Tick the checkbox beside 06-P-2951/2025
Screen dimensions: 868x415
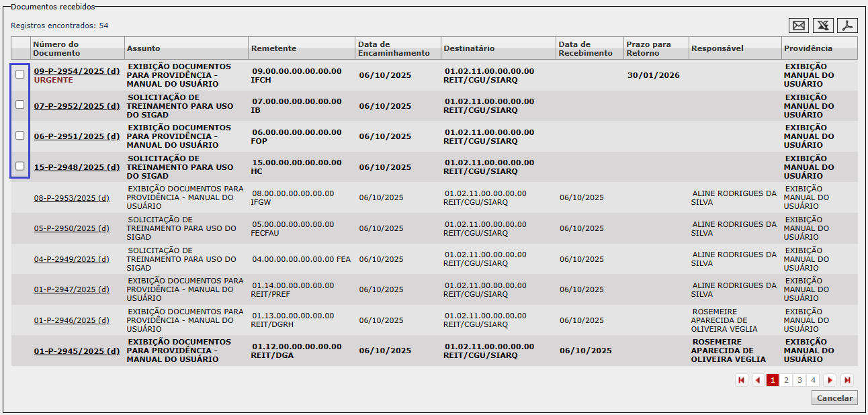20,135
